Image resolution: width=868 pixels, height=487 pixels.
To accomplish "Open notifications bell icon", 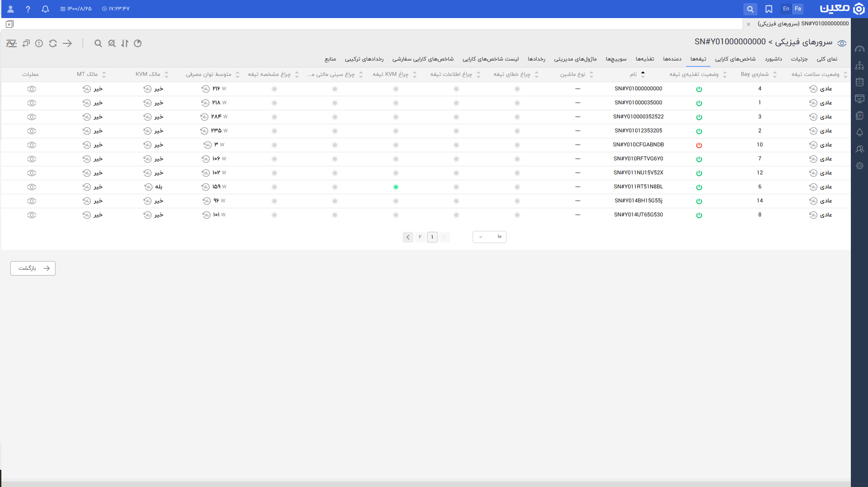I will (45, 9).
